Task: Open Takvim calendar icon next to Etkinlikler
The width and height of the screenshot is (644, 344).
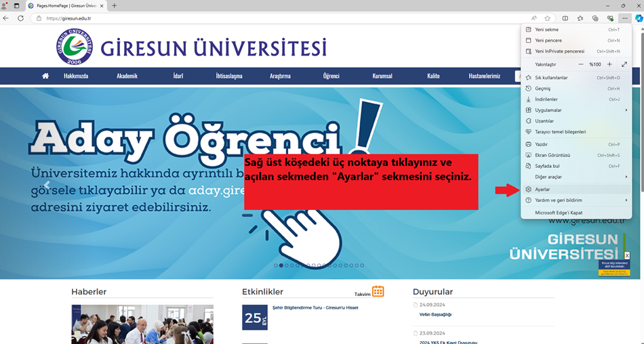Action: click(x=378, y=291)
